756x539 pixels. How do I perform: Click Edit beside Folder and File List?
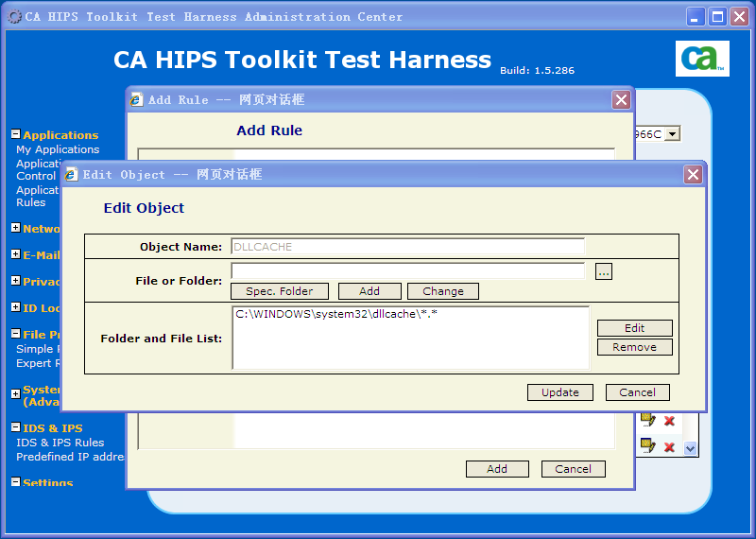634,328
